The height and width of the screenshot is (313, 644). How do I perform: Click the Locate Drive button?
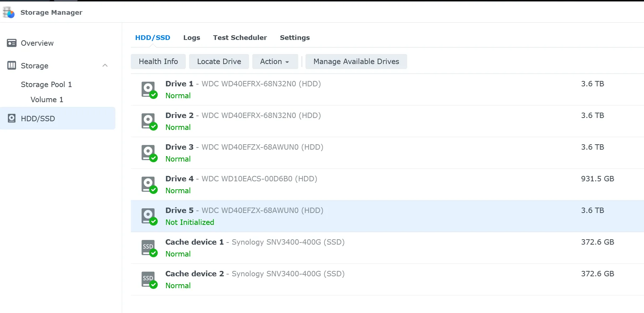[x=219, y=62]
